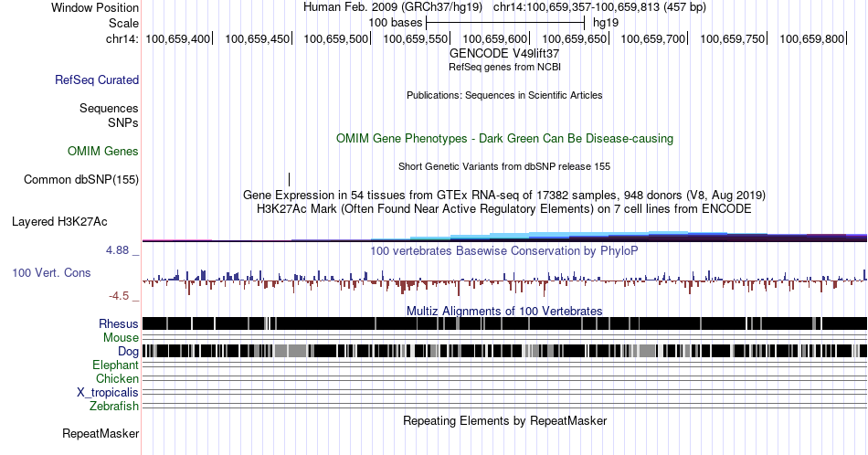
Task: Click the chr14: ruler label
Action: pos(122,38)
